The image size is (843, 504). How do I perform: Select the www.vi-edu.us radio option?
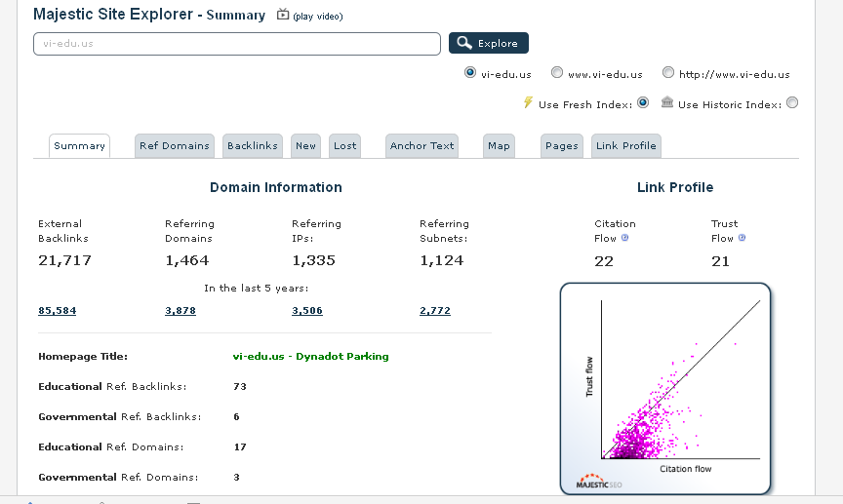[x=557, y=72]
